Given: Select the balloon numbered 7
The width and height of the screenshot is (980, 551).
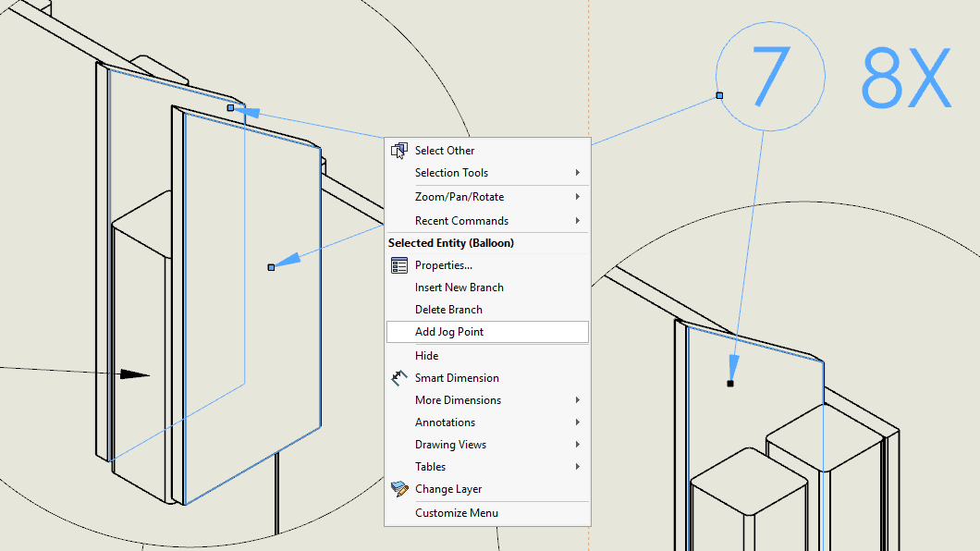Looking at the screenshot, I should [769, 77].
